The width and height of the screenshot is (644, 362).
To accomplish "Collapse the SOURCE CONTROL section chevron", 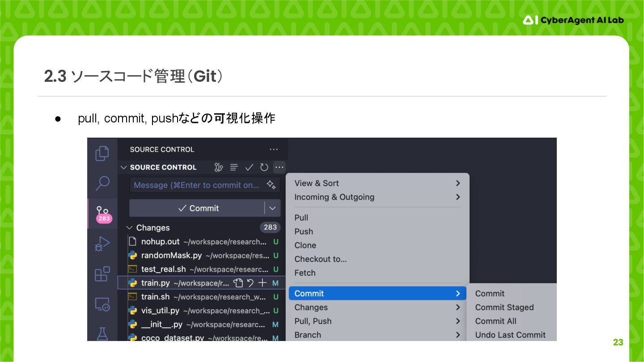I will pos(123,167).
